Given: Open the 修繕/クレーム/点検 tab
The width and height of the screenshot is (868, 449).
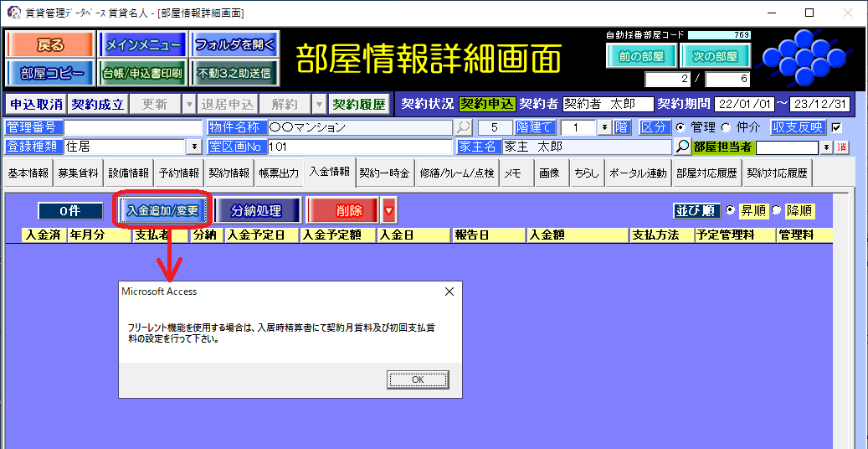Looking at the screenshot, I should [x=456, y=173].
